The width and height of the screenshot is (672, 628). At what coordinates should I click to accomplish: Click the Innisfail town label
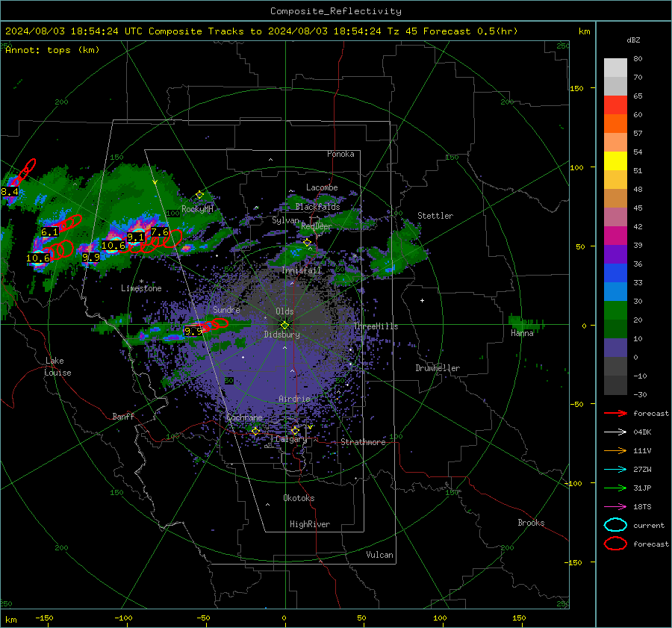click(302, 270)
